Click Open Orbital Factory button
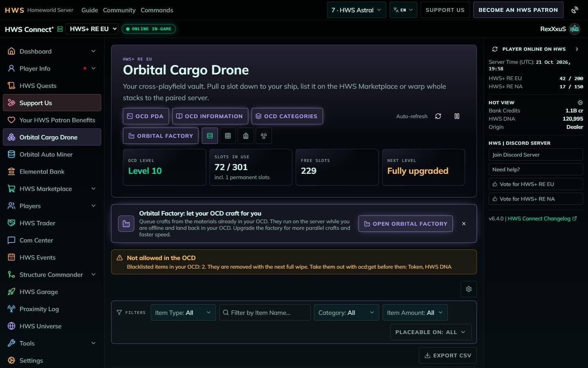 pos(405,224)
